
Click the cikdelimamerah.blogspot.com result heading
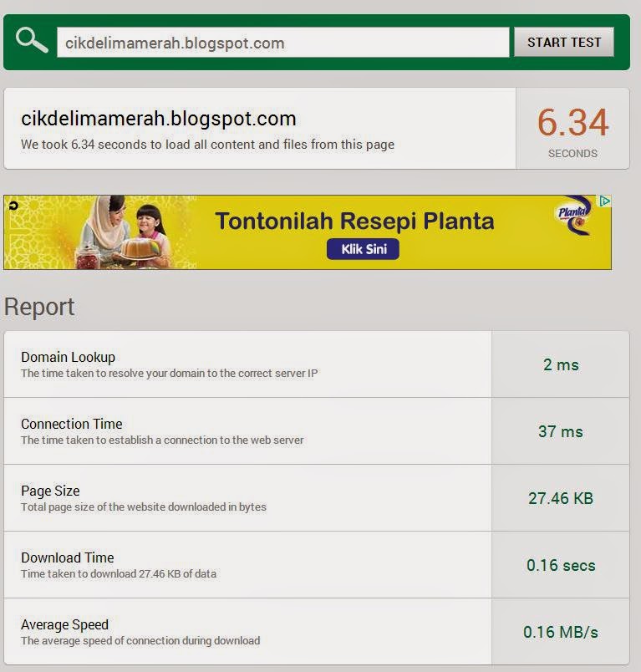[159, 119]
